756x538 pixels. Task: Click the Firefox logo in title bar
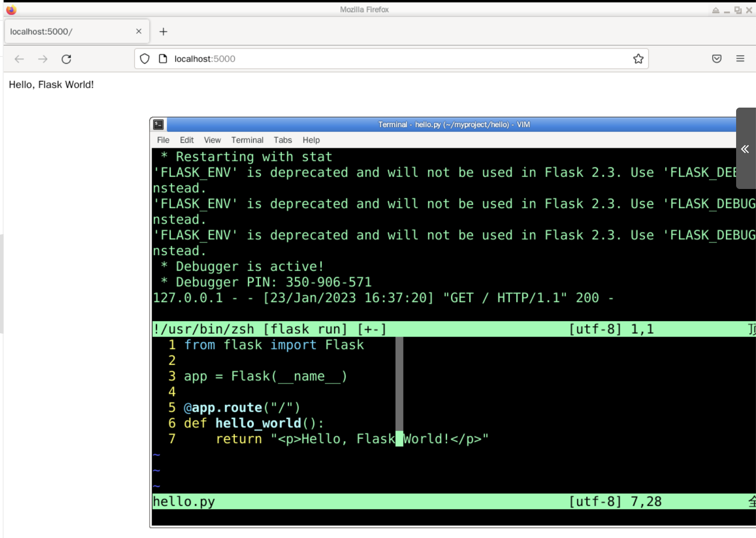tap(11, 9)
